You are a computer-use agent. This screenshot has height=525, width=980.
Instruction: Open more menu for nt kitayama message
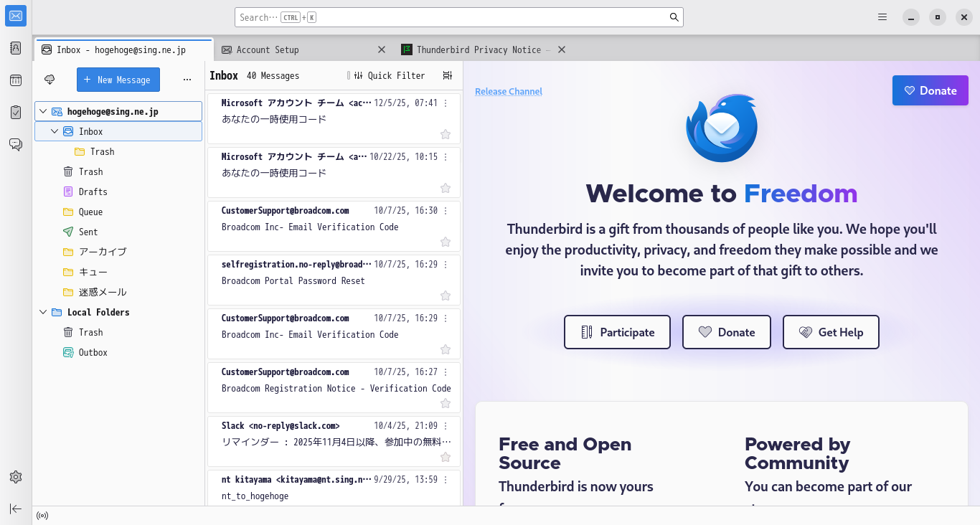tap(446, 480)
